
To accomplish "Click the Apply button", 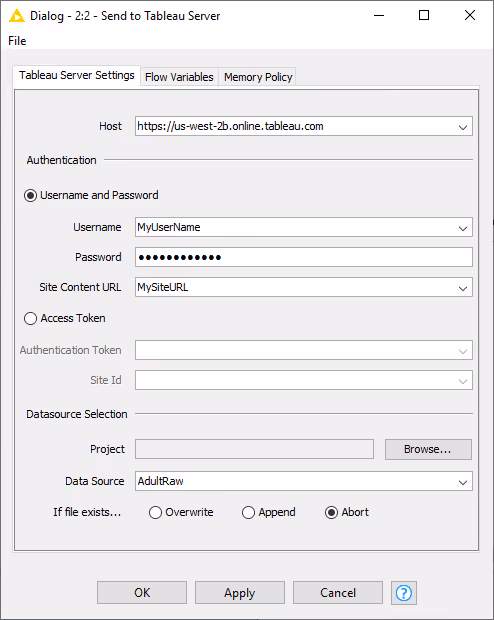I will (240, 592).
